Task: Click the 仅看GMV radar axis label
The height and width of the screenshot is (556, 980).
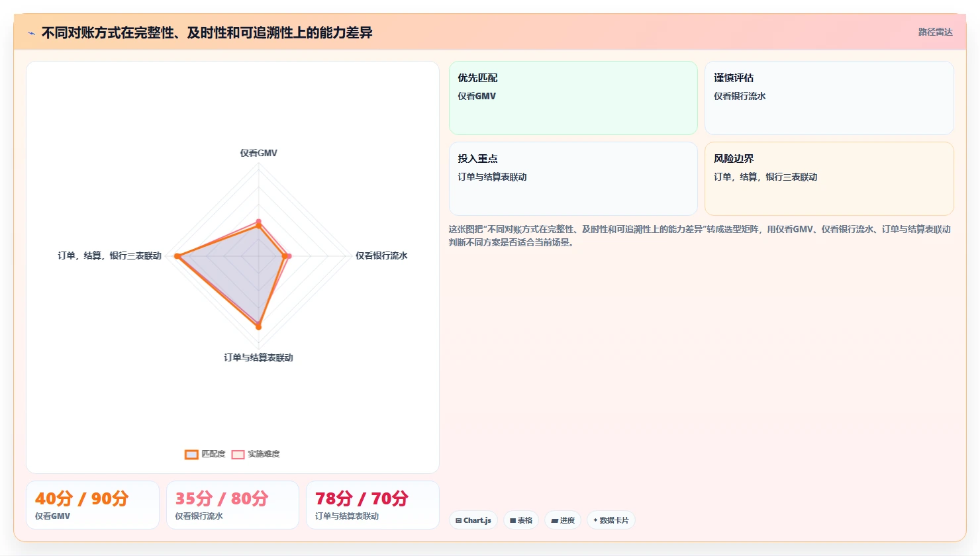Action: tap(259, 153)
